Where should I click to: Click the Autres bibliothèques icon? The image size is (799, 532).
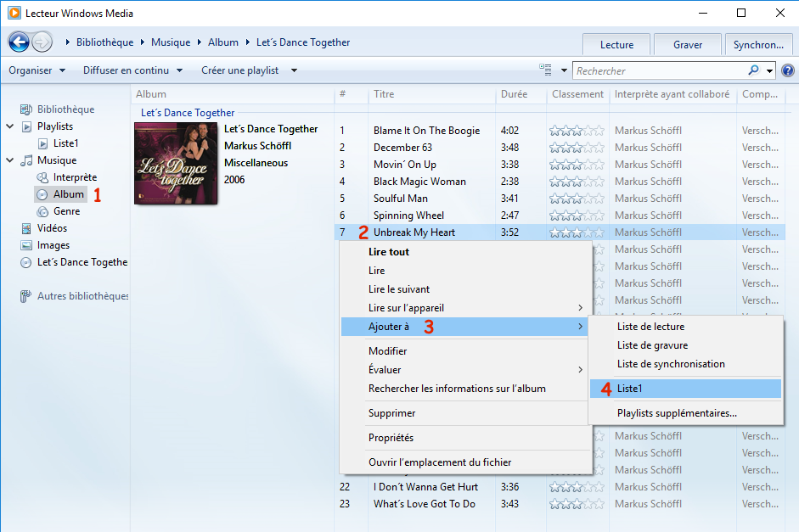[26, 296]
